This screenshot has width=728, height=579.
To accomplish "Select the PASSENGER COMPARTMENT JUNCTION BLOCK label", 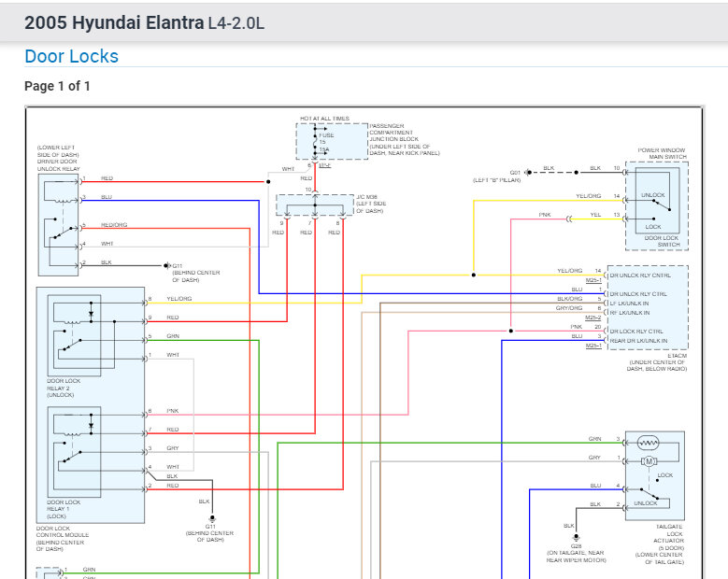I will point(393,133).
